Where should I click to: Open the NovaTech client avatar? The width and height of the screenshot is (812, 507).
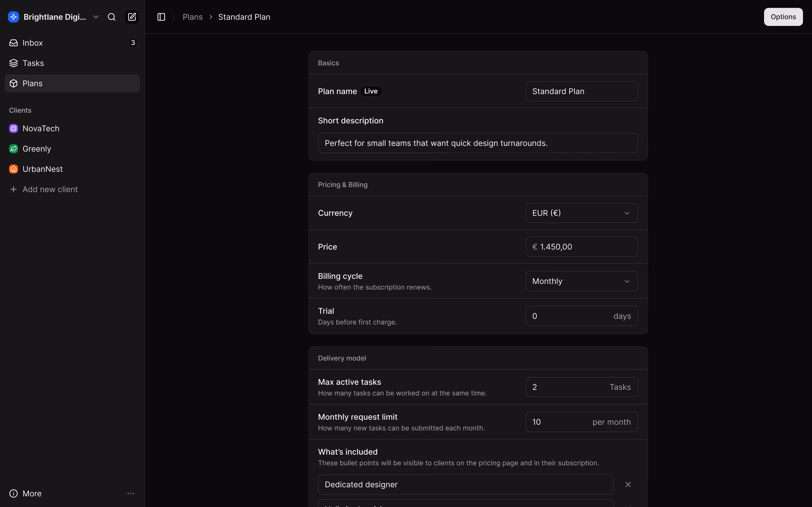13,128
